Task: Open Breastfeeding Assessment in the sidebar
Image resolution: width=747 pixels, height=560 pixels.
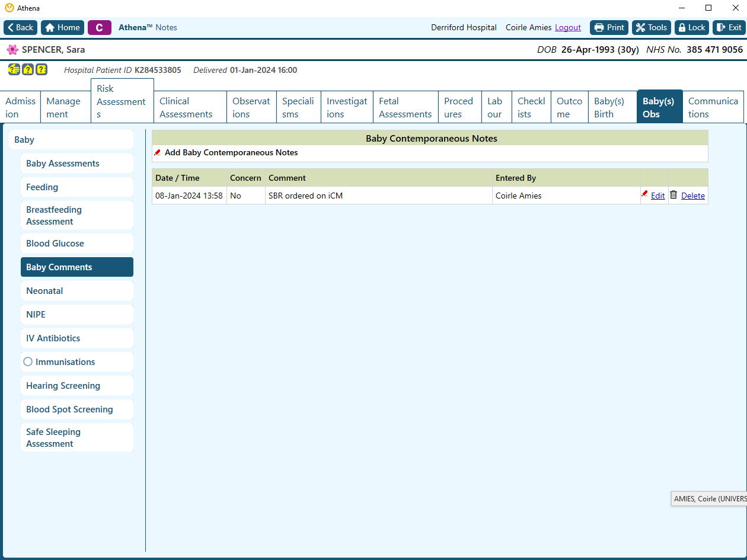Action: [x=77, y=216]
